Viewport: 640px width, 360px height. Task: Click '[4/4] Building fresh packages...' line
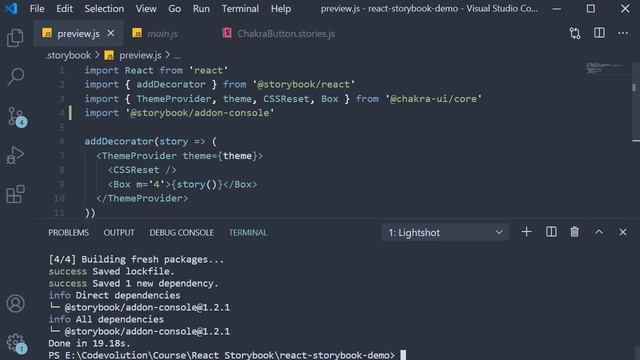click(136, 259)
